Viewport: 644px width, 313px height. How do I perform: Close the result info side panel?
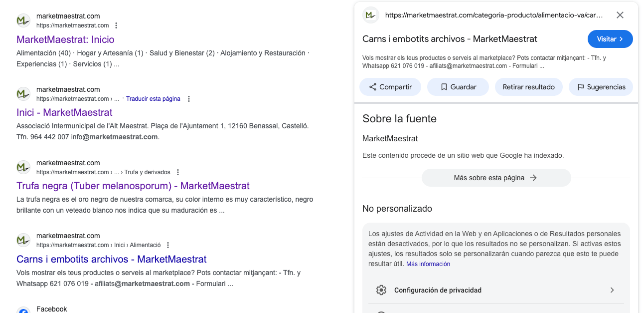click(x=620, y=15)
